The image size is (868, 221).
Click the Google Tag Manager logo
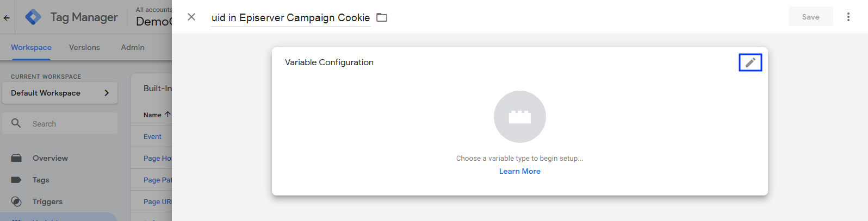(x=33, y=17)
